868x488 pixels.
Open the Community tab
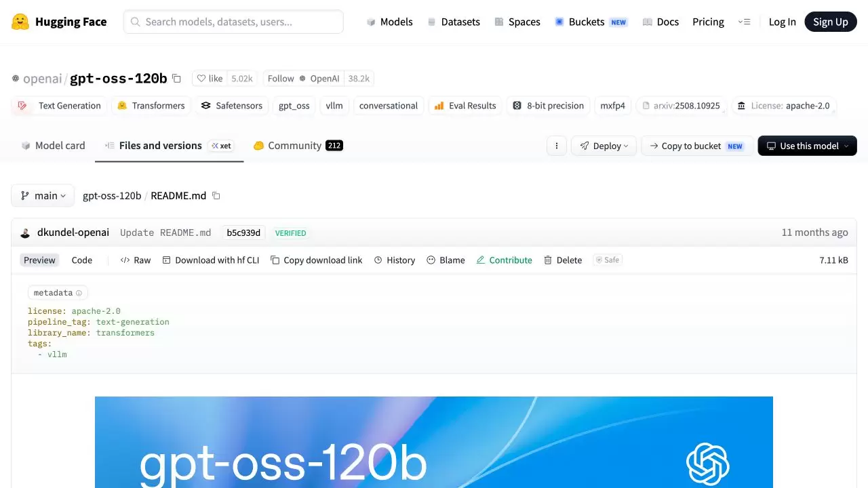(298, 146)
